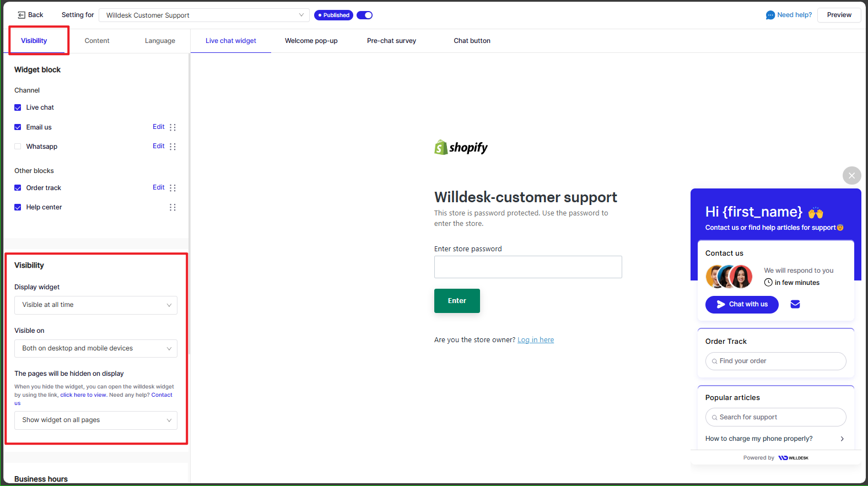Open the Visible on devices dropdown

pos(96,348)
